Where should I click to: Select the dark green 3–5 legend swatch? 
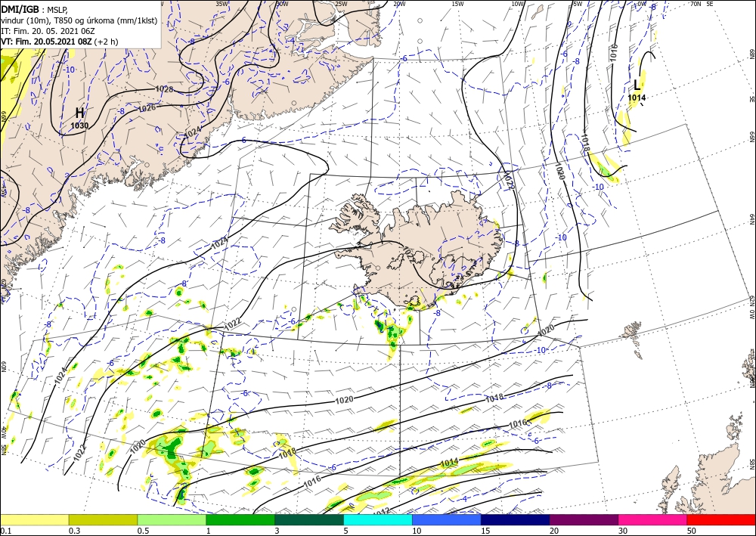(x=309, y=519)
